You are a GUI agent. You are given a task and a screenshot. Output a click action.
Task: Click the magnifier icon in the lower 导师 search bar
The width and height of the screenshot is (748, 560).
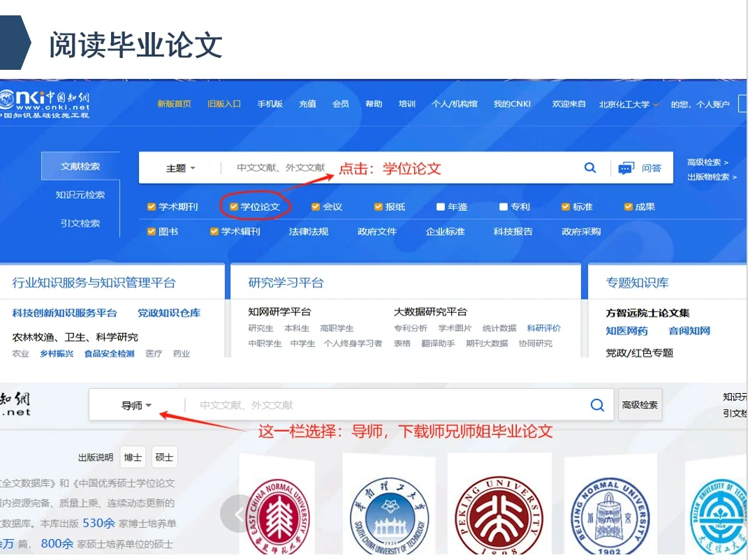point(597,405)
